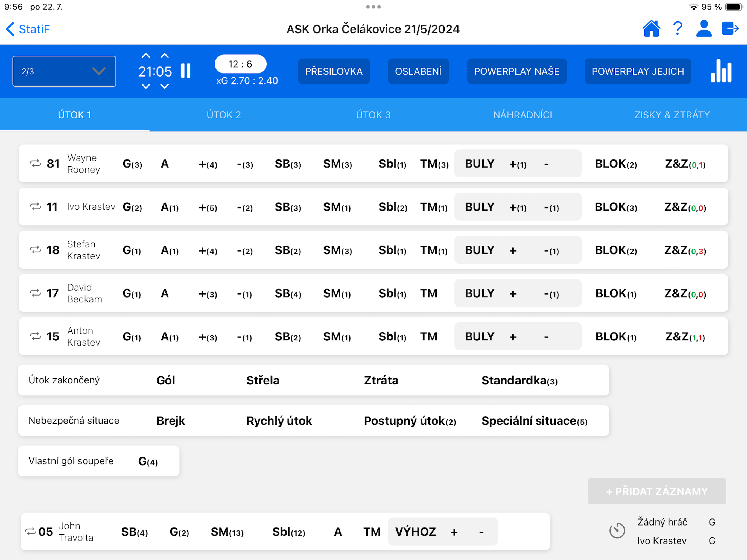Open the 2/3 period dropdown

coord(64,71)
